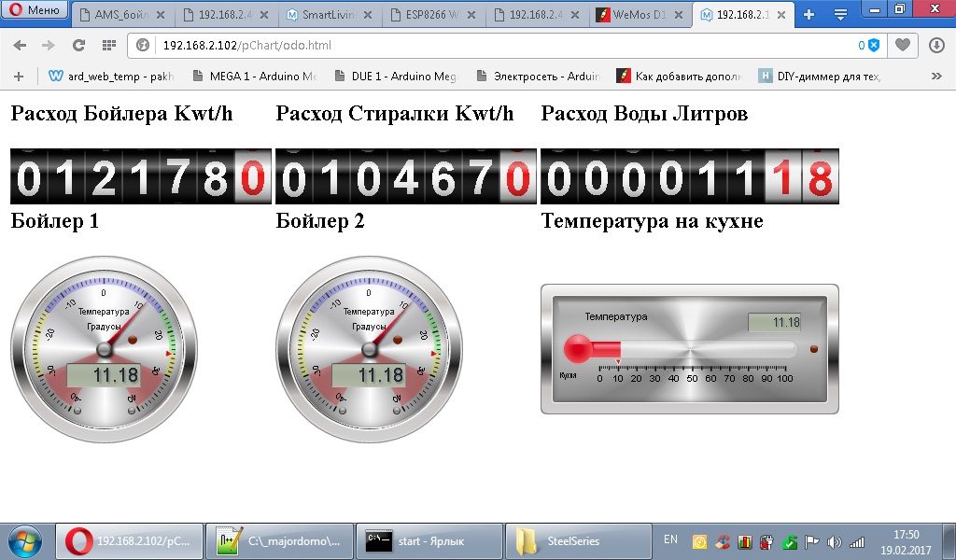956x560 pixels.
Task: Open the Speed Dial grid icon
Action: [109, 44]
